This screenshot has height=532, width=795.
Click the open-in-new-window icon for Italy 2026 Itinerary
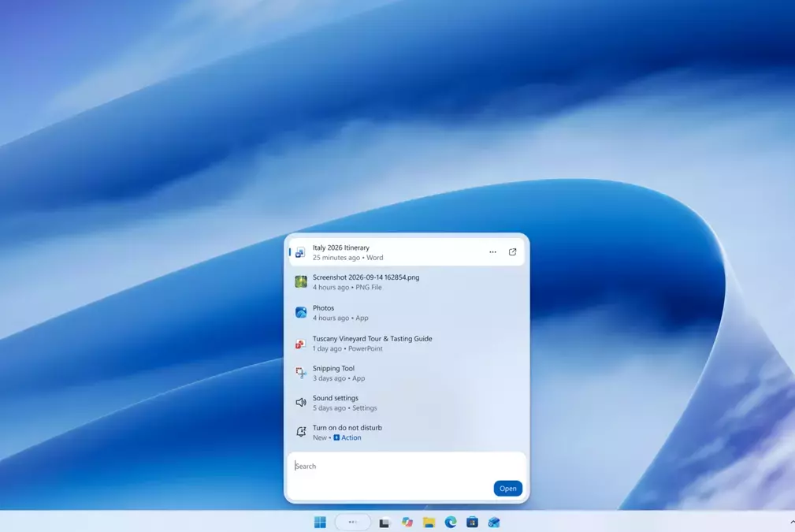coord(513,252)
